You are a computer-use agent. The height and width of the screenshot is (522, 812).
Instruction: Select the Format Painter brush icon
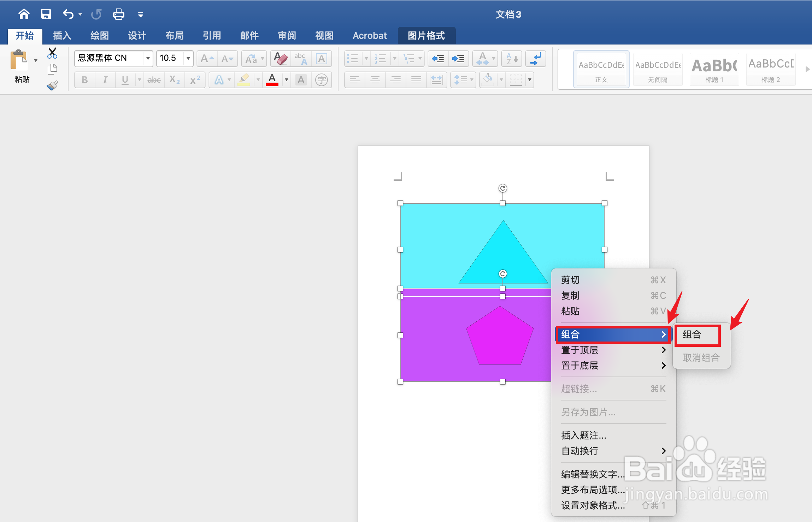coord(52,85)
